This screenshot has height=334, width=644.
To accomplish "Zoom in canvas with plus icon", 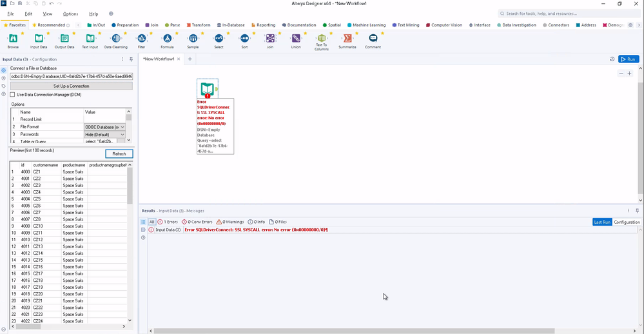I will [629, 73].
